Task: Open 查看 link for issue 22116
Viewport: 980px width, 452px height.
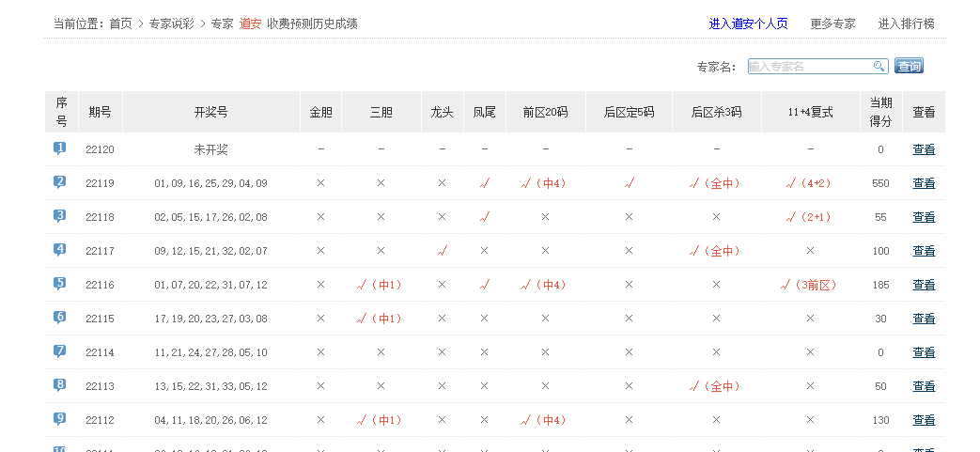Action: (924, 285)
